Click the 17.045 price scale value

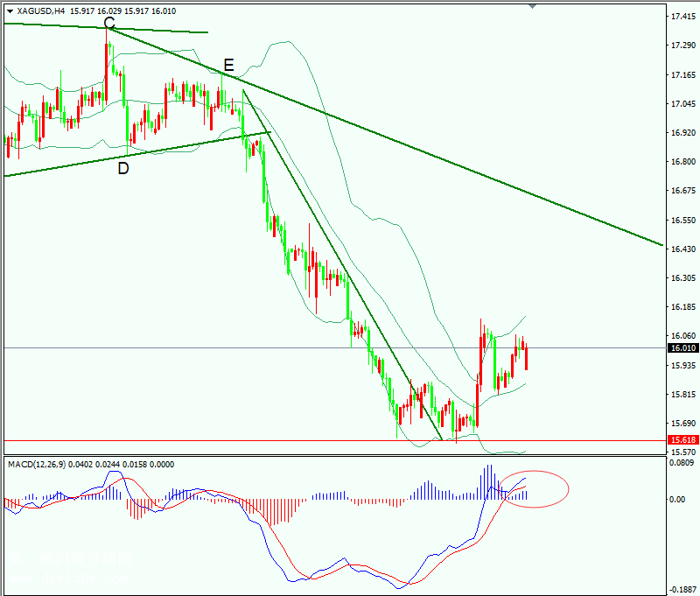(x=683, y=103)
